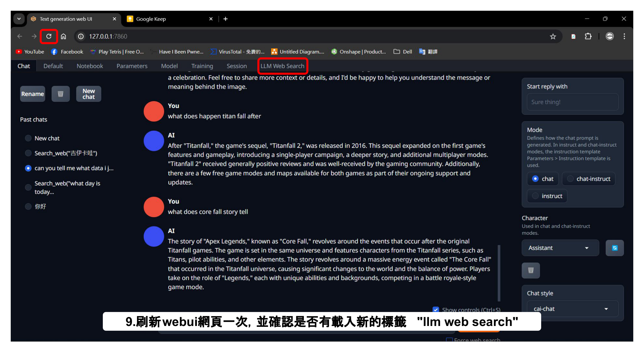
Task: Open the Model tab
Action: point(169,66)
